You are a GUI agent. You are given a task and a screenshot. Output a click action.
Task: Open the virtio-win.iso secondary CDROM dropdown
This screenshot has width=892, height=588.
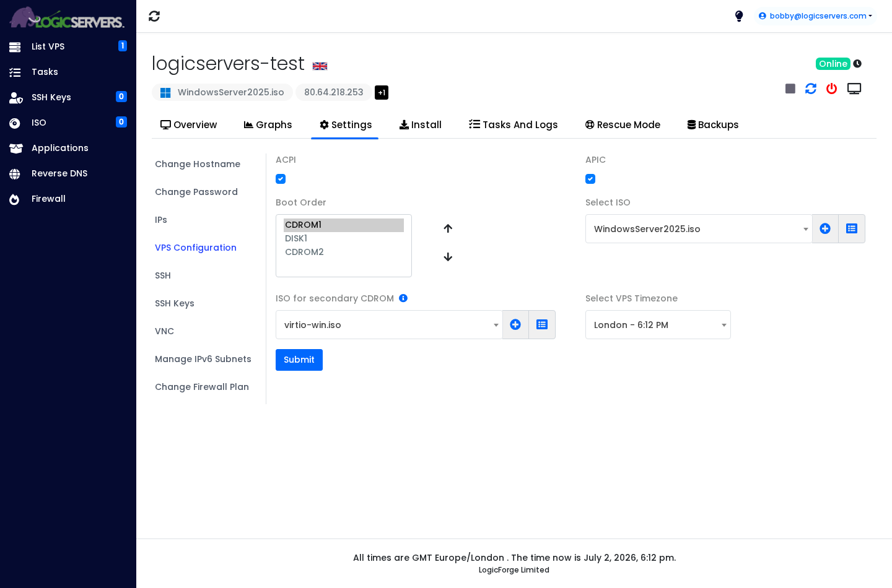[x=389, y=325]
